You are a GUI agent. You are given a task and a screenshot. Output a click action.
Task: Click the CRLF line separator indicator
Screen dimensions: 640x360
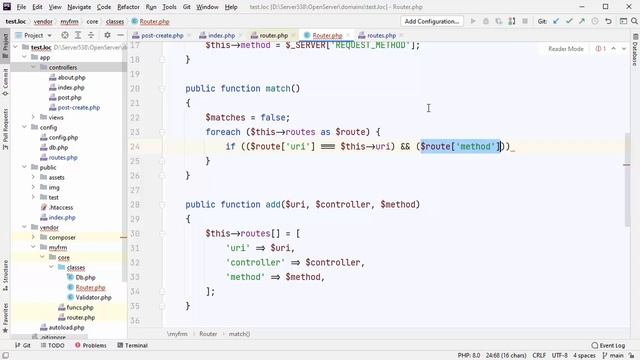[x=539, y=356]
